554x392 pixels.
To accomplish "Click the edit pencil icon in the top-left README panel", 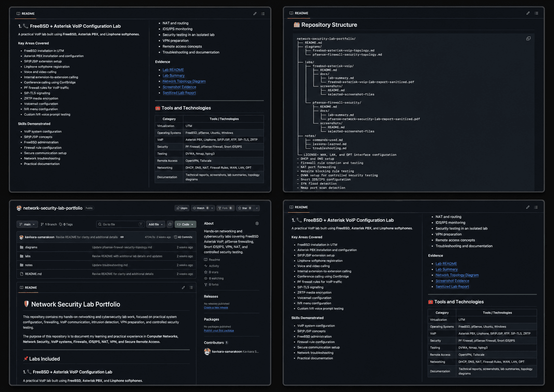I will [x=255, y=14].
